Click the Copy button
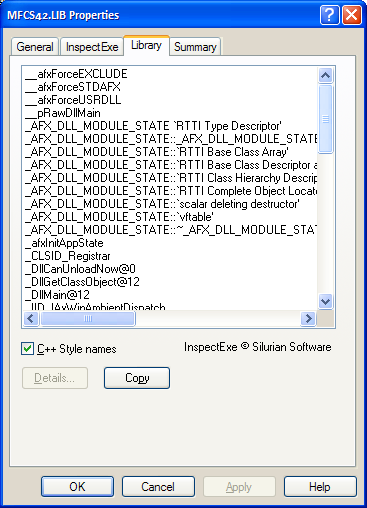367x508 pixels. click(137, 378)
